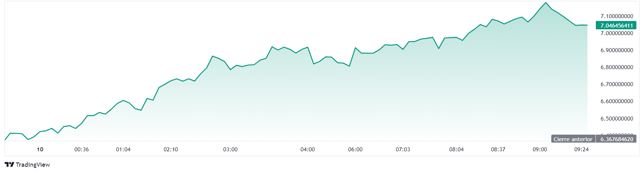
Task: Select the 09:24 time axis label
Action: point(581,149)
